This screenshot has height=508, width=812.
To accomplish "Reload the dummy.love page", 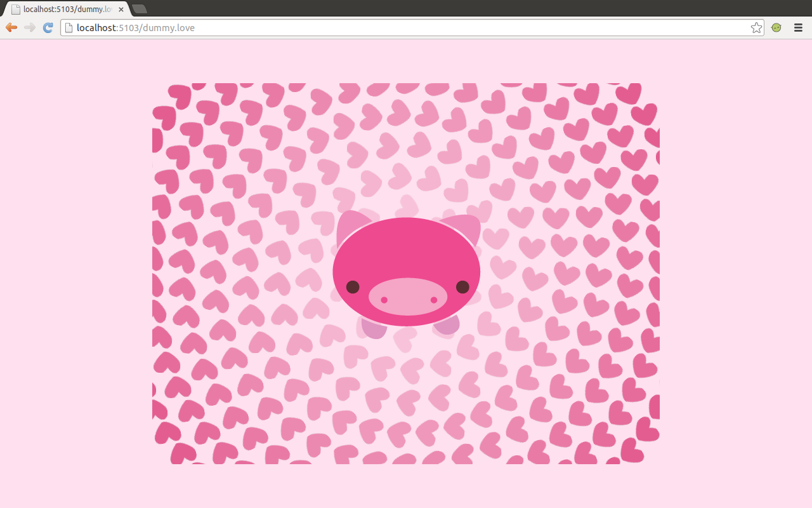I will 48,27.
